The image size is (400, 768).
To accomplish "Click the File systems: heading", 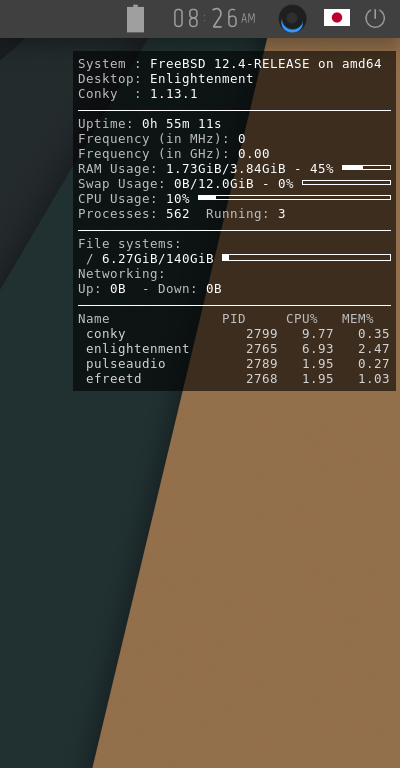I will click(x=130, y=244).
